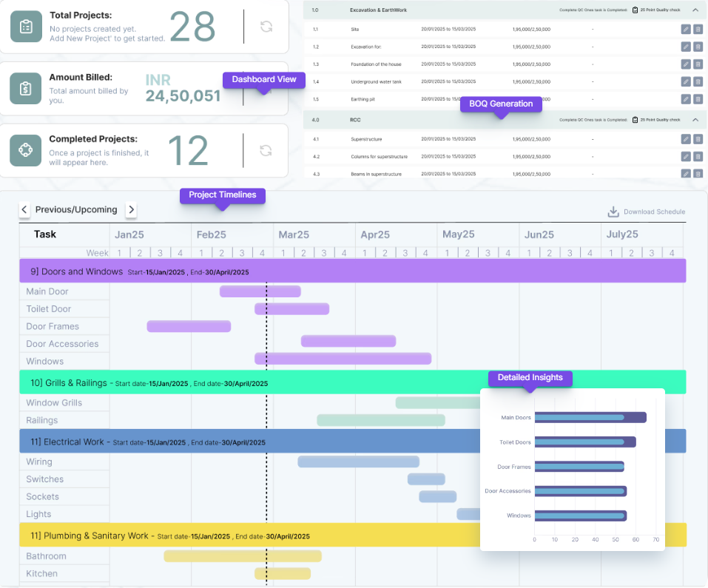This screenshot has width=708, height=588.
Task: Refresh the Total Projects card
Action: 266,27
